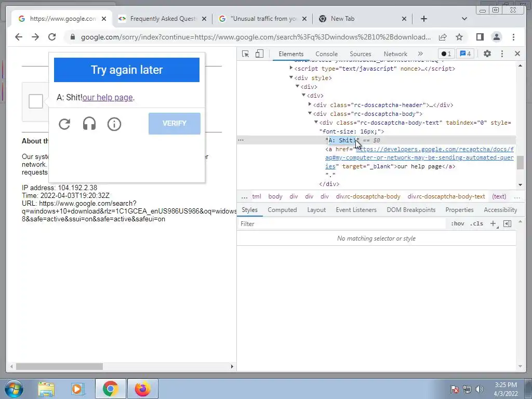Select div.rc-doscaptcha-body-text in breadcrumb

446,196
